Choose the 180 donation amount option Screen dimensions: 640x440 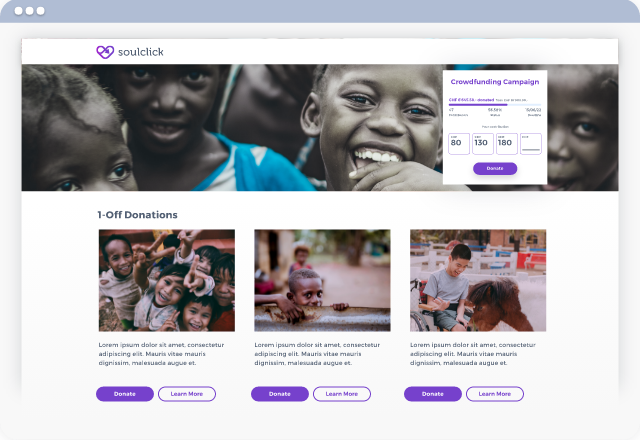click(x=507, y=144)
